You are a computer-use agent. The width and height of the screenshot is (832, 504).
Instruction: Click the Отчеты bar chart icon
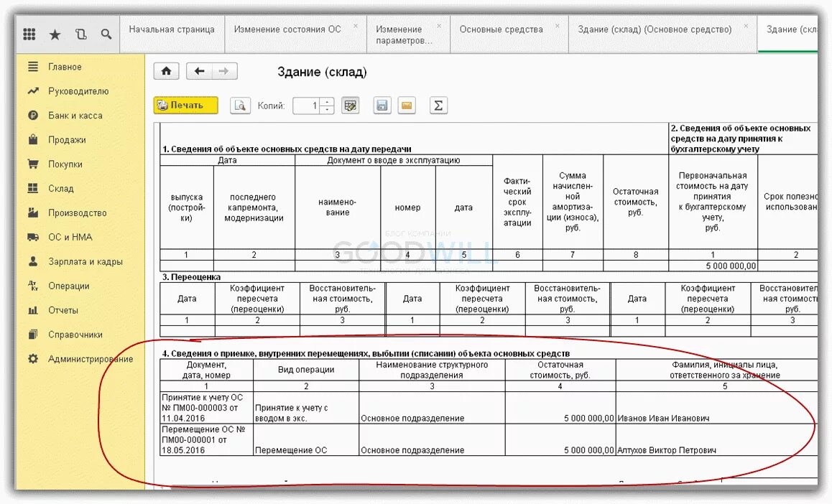tap(33, 310)
